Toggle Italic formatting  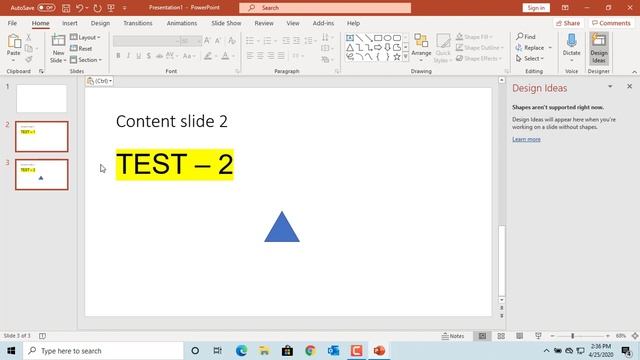128,56
